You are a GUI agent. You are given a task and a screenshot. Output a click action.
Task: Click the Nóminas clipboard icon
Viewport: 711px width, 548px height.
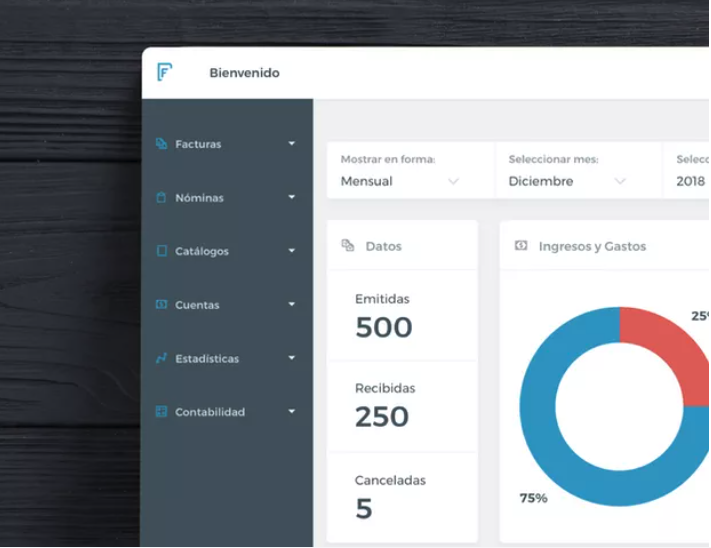coord(161,198)
